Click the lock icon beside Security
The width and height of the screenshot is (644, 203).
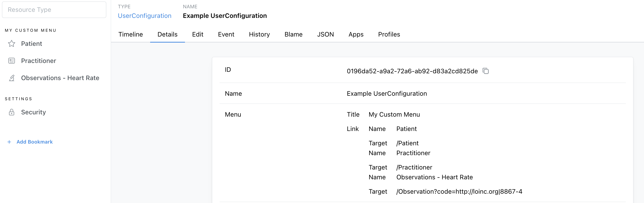[x=12, y=112]
